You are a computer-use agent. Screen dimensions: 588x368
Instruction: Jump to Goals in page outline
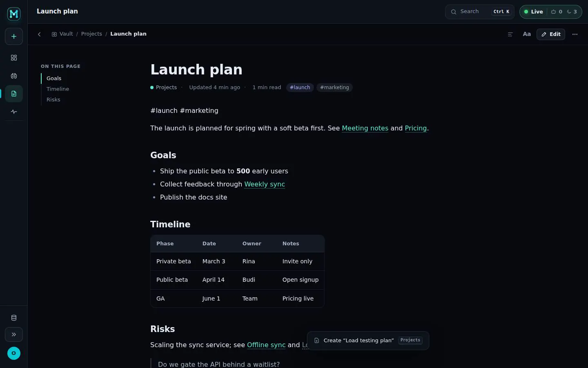click(54, 78)
